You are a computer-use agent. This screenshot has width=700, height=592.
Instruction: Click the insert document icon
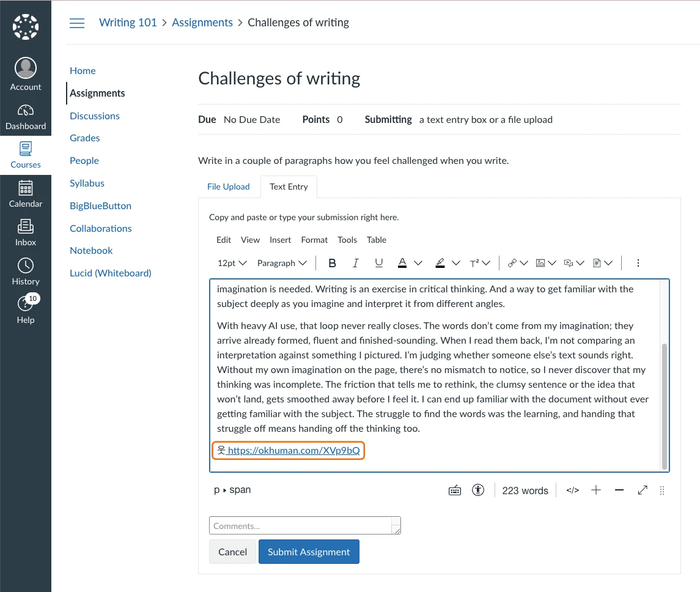click(x=597, y=263)
